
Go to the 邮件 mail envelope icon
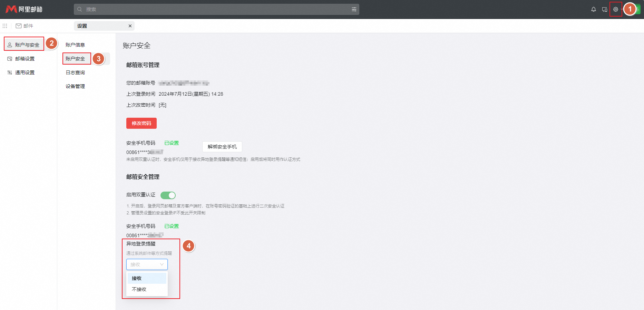(x=19, y=26)
